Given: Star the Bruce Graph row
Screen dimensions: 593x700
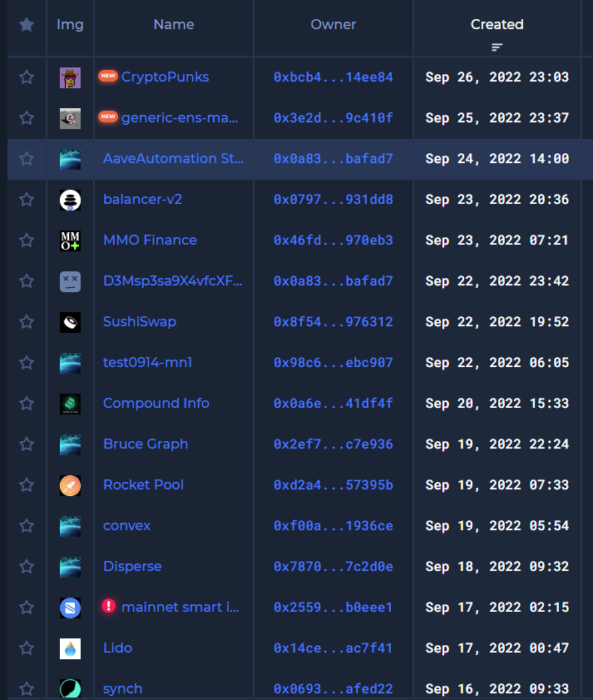Looking at the screenshot, I should point(27,444).
